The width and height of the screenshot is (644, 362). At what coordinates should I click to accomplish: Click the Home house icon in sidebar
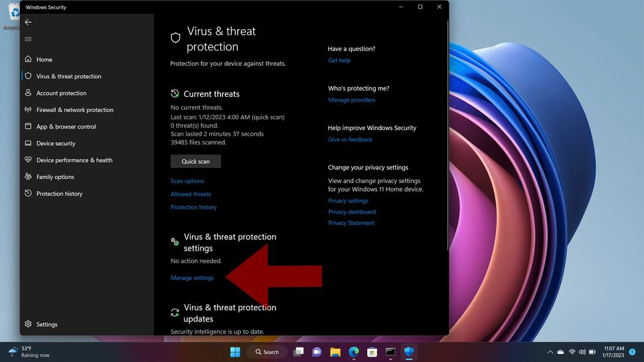(28, 59)
